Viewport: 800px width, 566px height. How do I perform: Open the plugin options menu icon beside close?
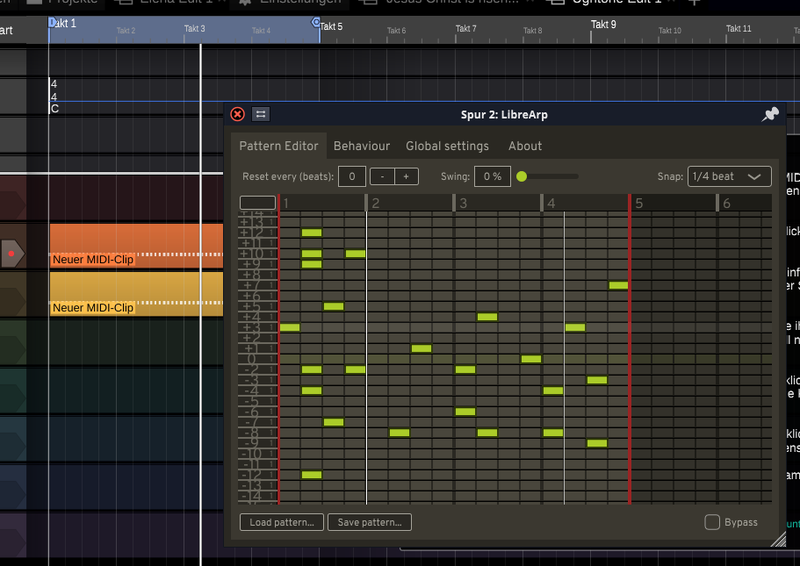pos(261,114)
